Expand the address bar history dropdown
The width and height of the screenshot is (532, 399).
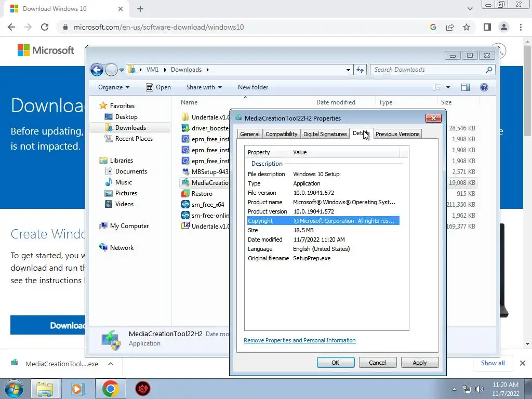(x=348, y=70)
